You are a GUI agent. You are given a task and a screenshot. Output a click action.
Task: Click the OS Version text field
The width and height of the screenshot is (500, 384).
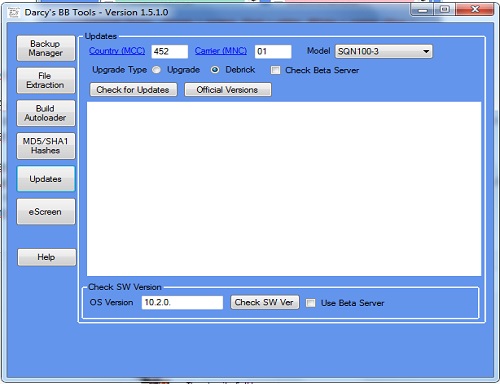pos(182,302)
